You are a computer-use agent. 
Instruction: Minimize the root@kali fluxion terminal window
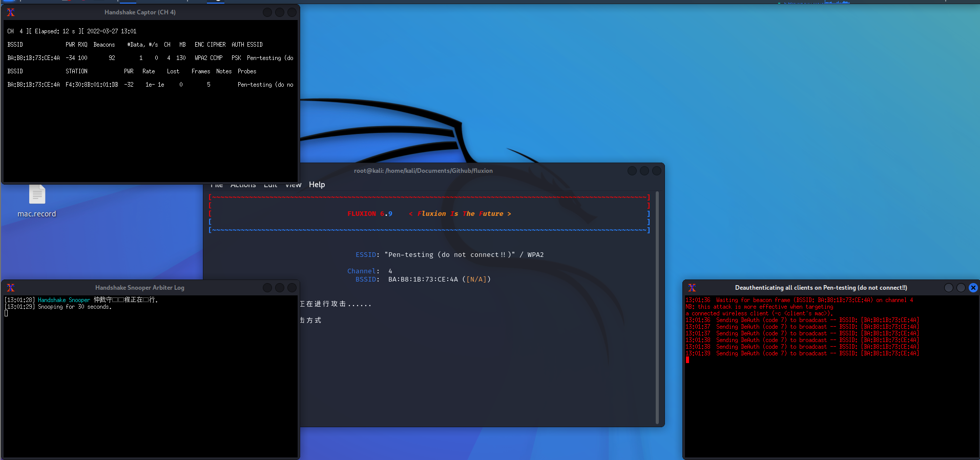point(632,171)
